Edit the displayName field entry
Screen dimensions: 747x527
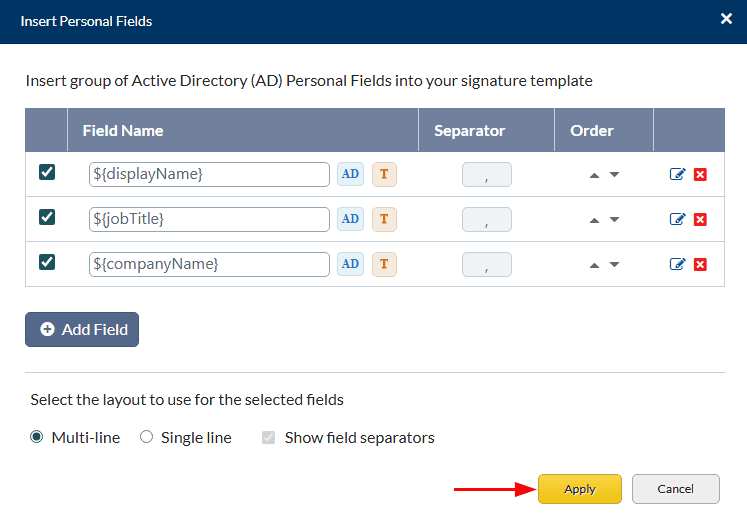pos(677,174)
